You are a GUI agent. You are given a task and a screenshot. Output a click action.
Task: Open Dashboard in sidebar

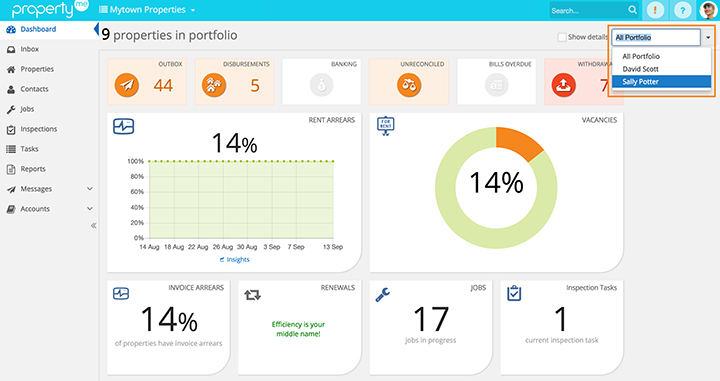pyautogui.click(x=38, y=29)
